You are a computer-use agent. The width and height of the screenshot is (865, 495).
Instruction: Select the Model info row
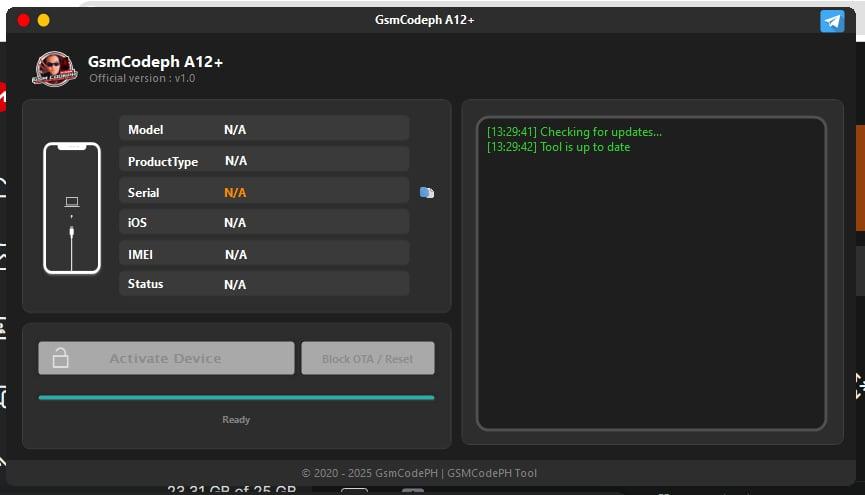(x=264, y=129)
